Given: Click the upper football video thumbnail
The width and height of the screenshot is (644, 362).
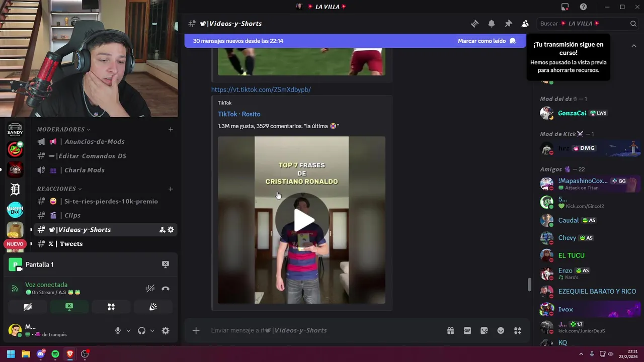Looking at the screenshot, I should point(302,61).
